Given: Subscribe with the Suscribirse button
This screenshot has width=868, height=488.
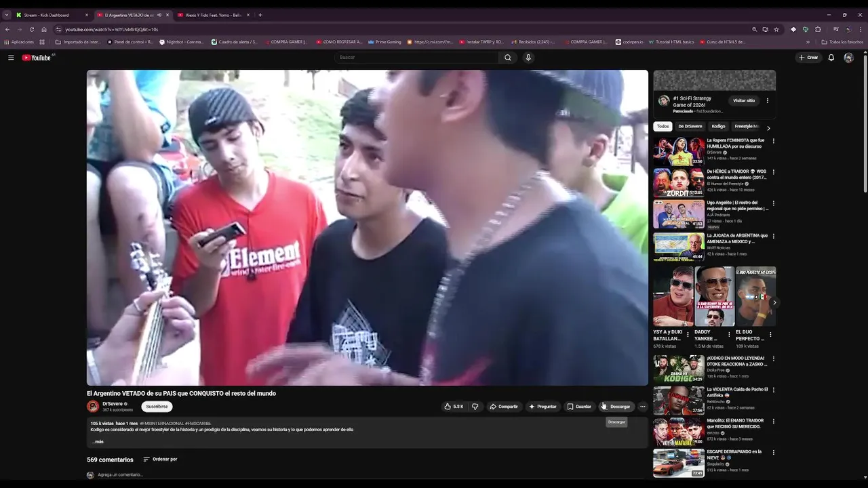Looking at the screenshot, I should [x=157, y=407].
